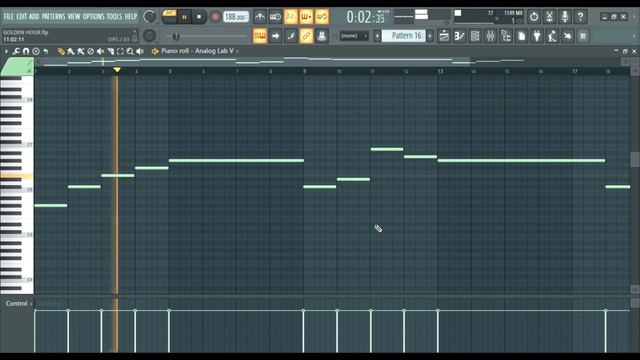
Task: Select the Zoom magnifier tool
Action: pos(130,51)
